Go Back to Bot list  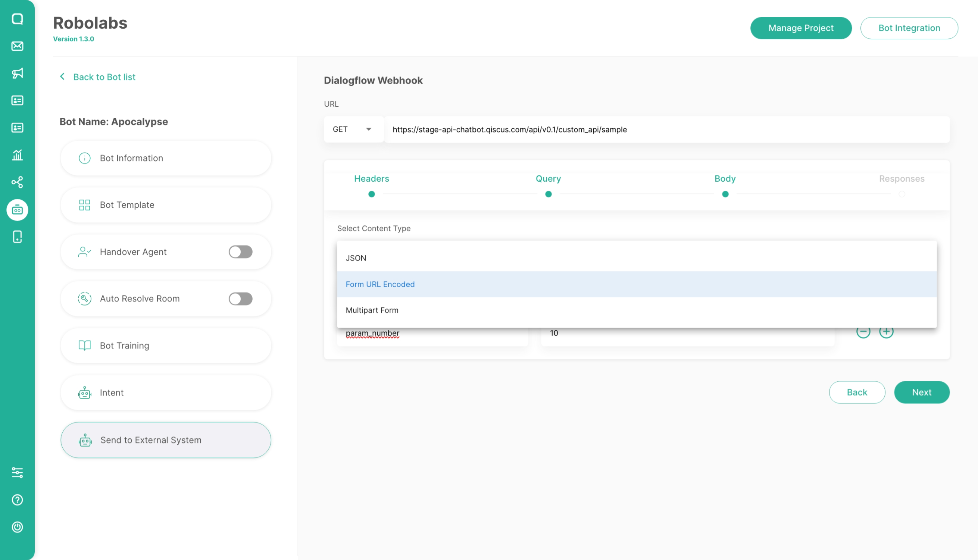tap(104, 77)
